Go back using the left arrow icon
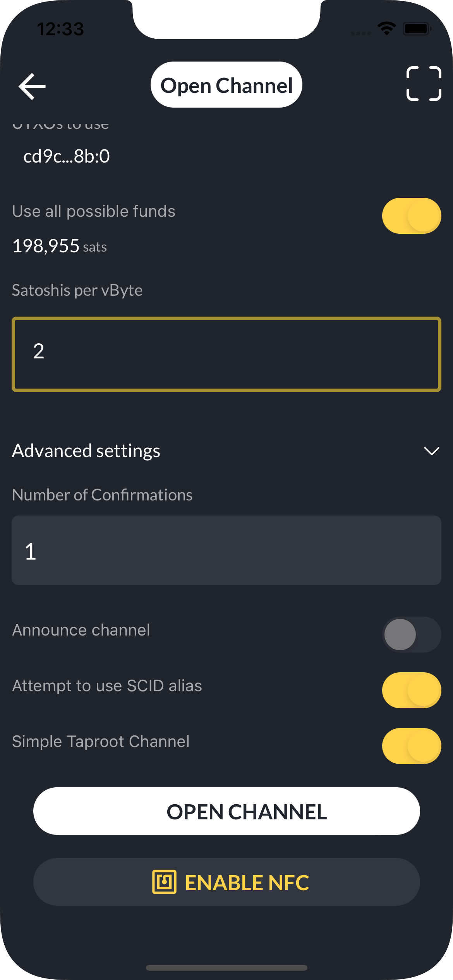This screenshot has width=453, height=980. pos(32,86)
